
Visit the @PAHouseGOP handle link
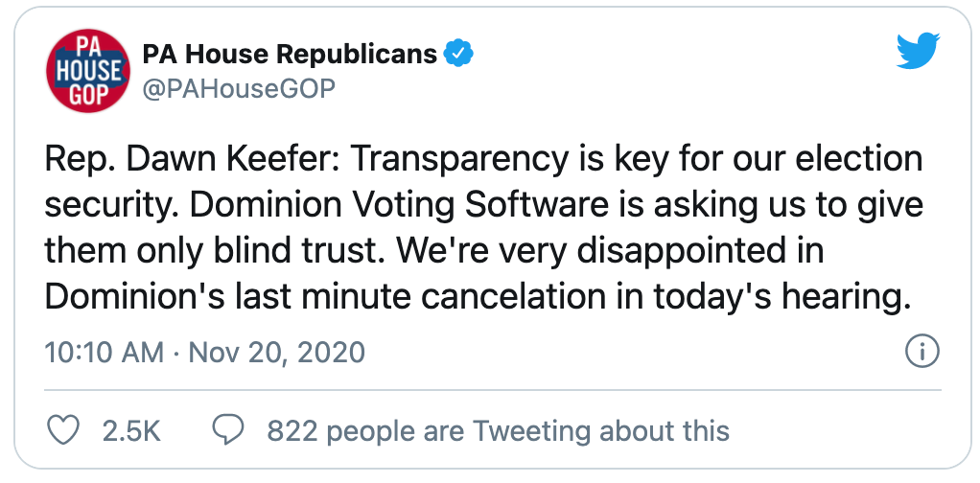click(x=240, y=89)
